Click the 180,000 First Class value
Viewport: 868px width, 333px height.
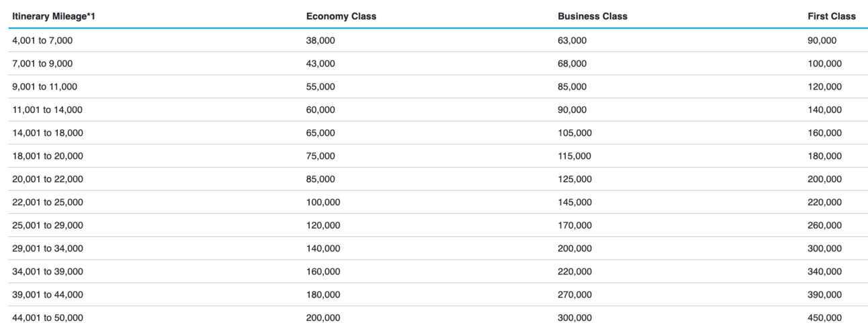point(824,156)
